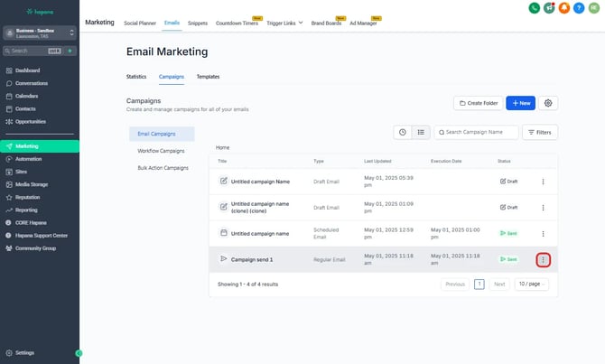Open Automation in the left sidebar
Image resolution: width=605 pixels, height=364 pixels.
click(x=28, y=158)
